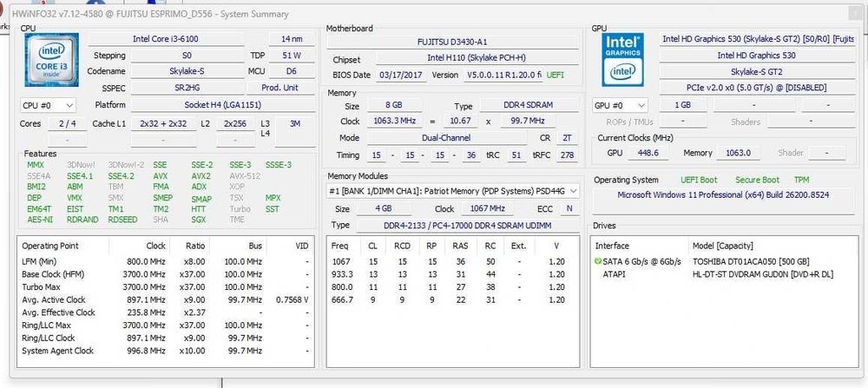Screen dimensions: 868x388
Task: Click Cache L1 value '2x32 + 2x32'
Action: click(x=163, y=124)
